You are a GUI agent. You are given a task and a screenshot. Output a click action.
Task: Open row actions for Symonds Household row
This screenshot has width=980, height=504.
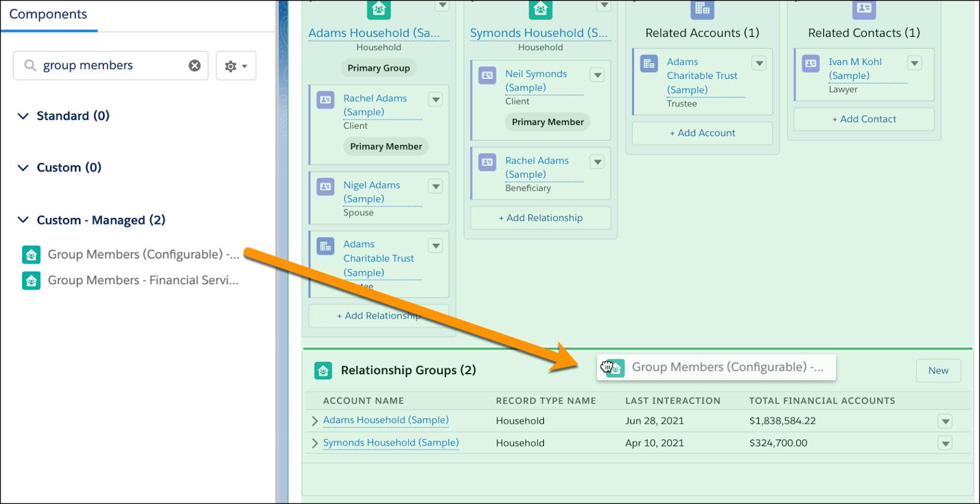click(x=945, y=443)
